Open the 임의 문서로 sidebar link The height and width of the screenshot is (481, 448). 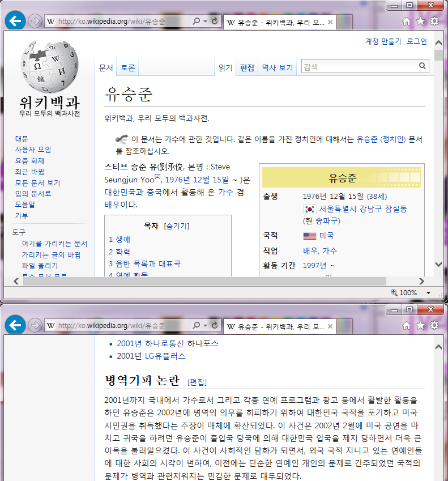(x=33, y=194)
